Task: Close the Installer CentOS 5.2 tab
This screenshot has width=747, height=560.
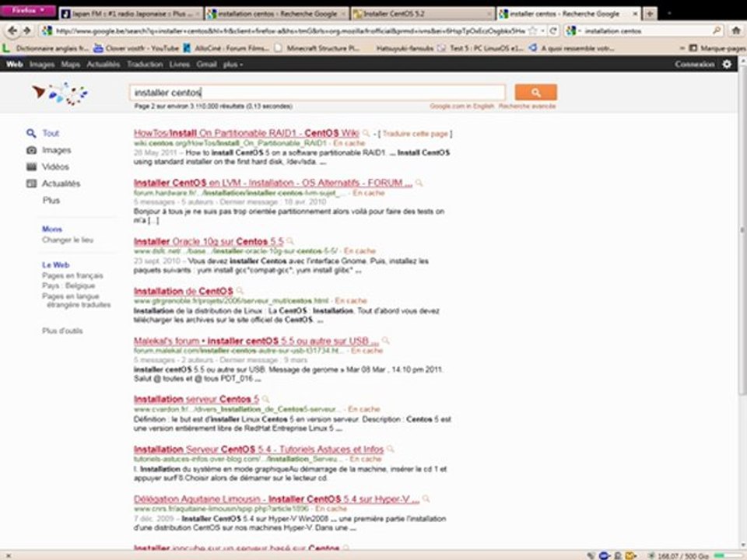Action: [489, 14]
